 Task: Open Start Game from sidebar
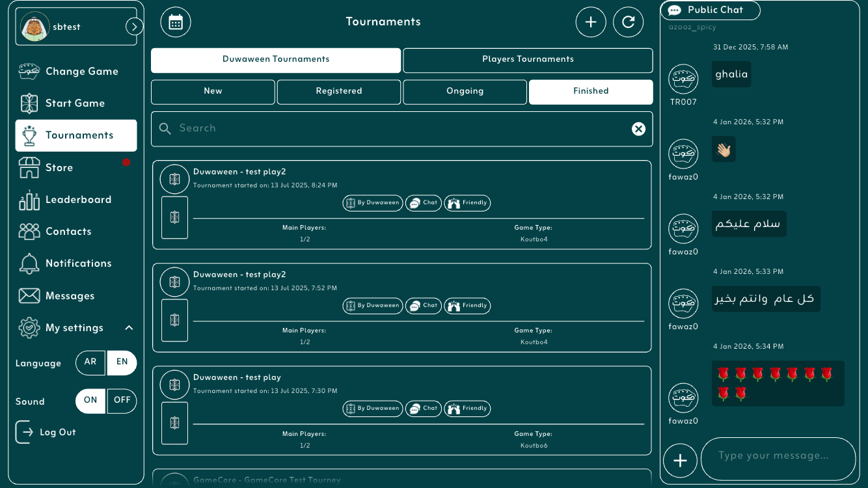(x=75, y=103)
